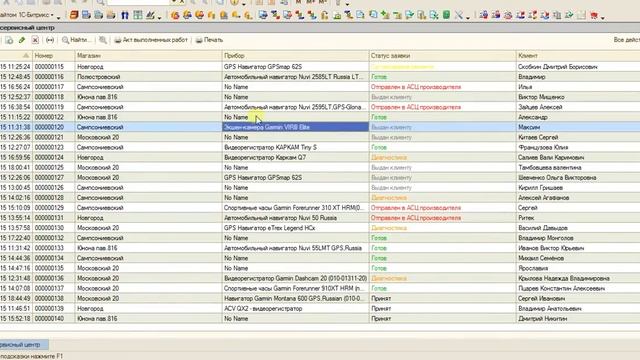This screenshot has height=360, width=640.
Task: Sort by Статус заявки column header
Action: point(442,56)
